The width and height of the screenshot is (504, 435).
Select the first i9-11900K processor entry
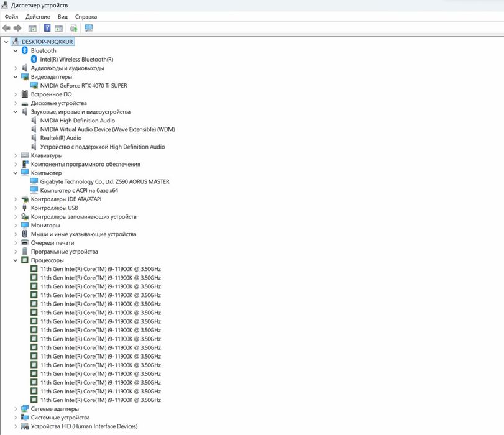coord(100,269)
